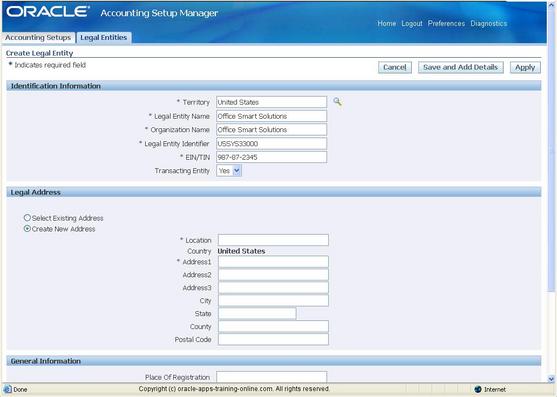Click the Cancel button
The image size is (557, 397).
coord(395,67)
